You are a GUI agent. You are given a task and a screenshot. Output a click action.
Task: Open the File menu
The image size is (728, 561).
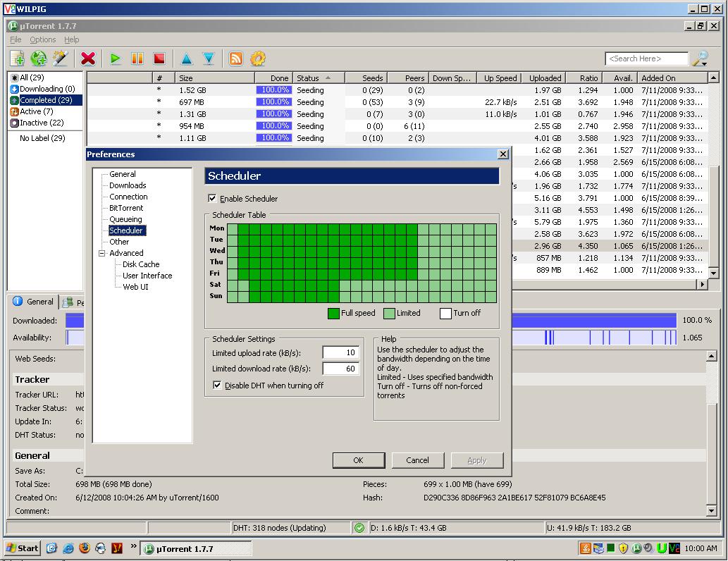pos(16,39)
